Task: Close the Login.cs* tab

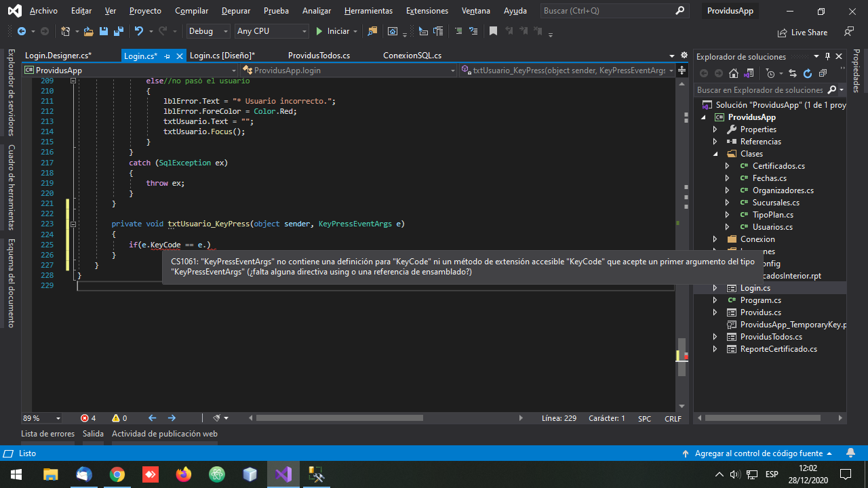Action: coord(180,56)
